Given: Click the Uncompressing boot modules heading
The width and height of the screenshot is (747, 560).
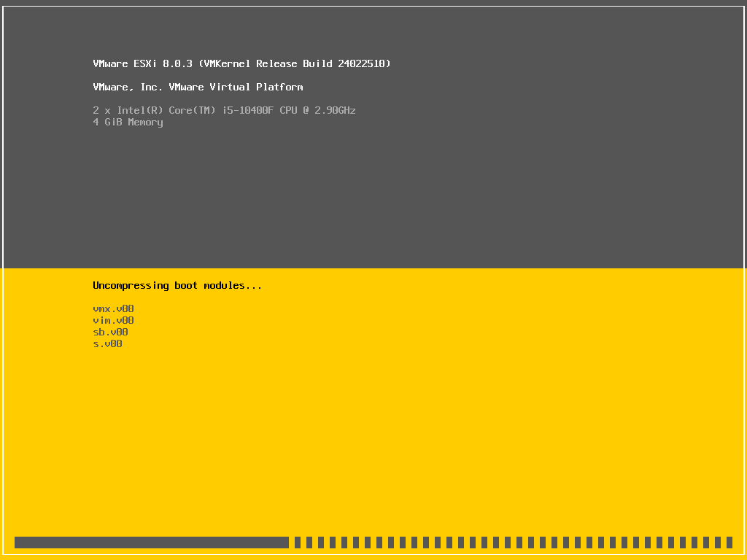Looking at the screenshot, I should pyautogui.click(x=177, y=285).
